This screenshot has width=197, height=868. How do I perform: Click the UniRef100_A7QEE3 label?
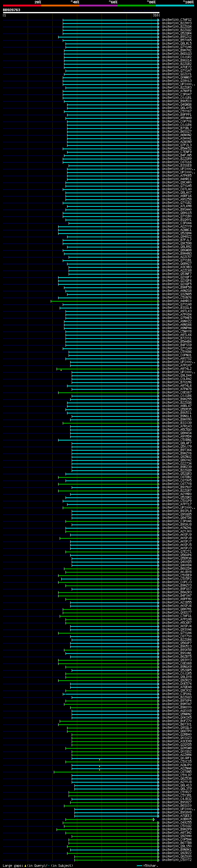click(177, 816)
